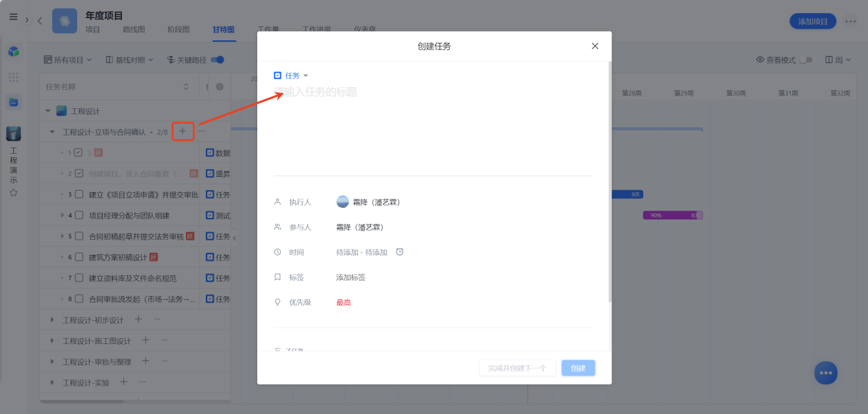The height and width of the screenshot is (414, 868).
Task: Check the box for 建筑方案初稿设计
Action: (78, 257)
